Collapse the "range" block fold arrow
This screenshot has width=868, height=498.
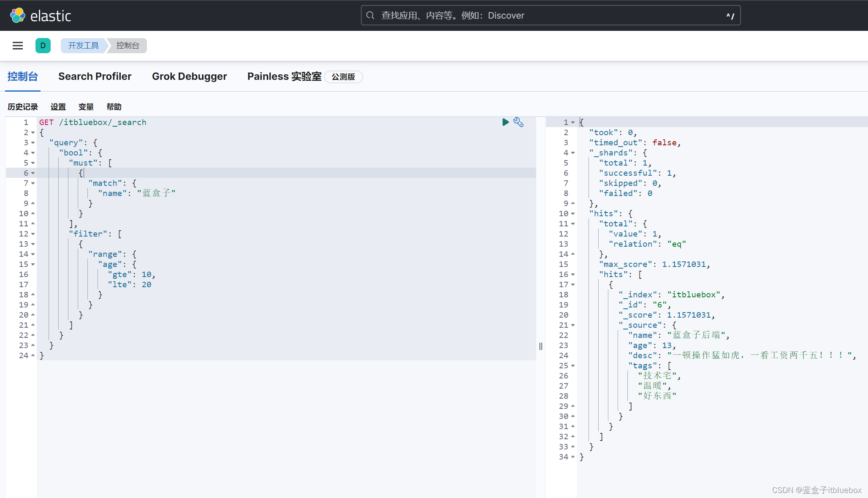click(x=33, y=254)
